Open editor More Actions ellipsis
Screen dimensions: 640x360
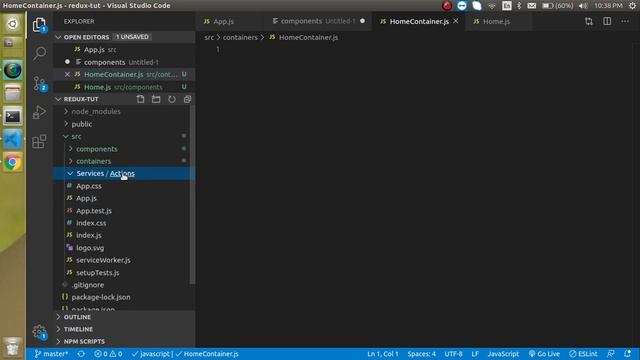(x=625, y=21)
